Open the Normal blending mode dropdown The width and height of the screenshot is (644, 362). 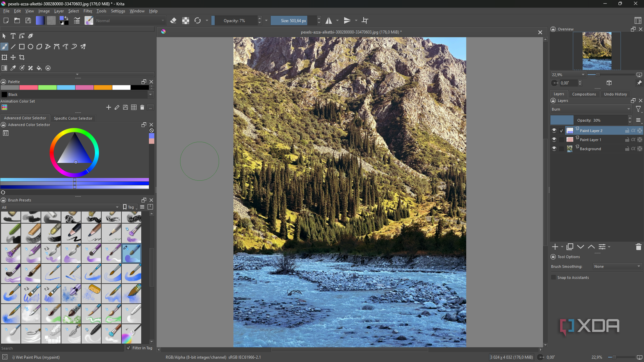[x=130, y=21]
